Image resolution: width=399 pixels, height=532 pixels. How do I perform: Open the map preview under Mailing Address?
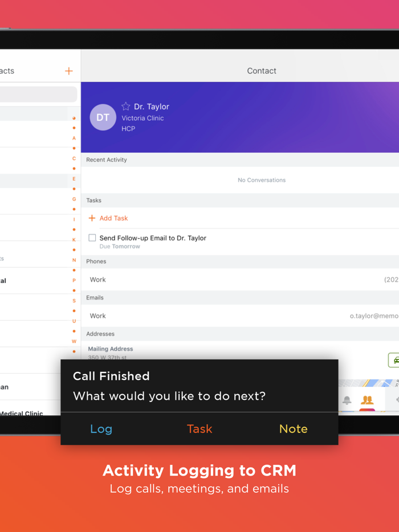click(368, 383)
